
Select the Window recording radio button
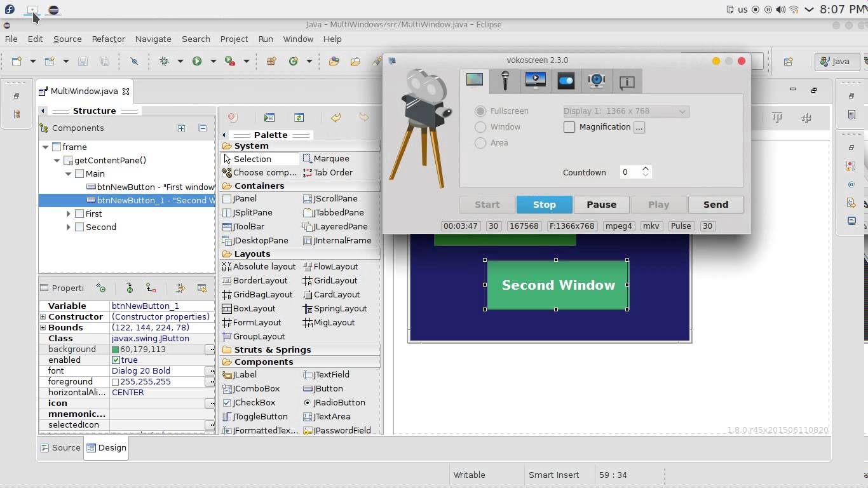tap(480, 127)
